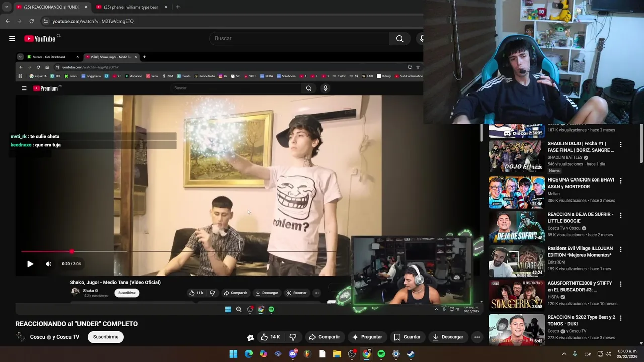The width and height of the screenshot is (644, 362).
Task: Open a new browser tab
Action: (x=178, y=7)
